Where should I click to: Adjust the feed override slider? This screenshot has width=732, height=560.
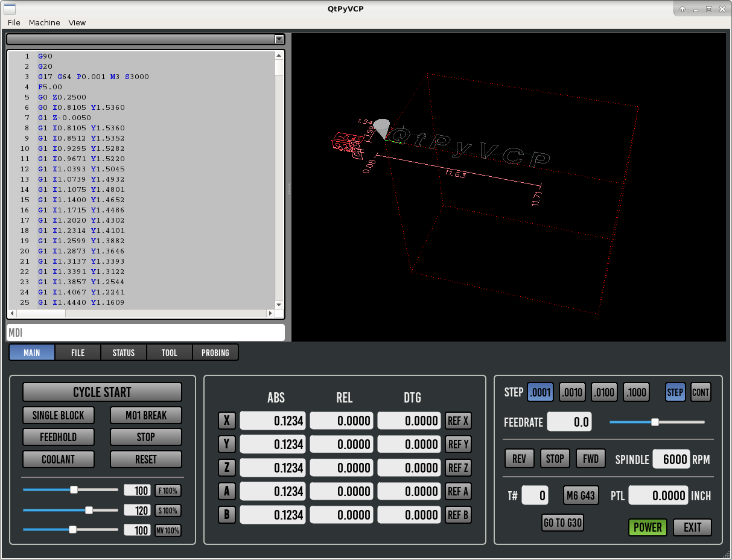tap(71, 490)
